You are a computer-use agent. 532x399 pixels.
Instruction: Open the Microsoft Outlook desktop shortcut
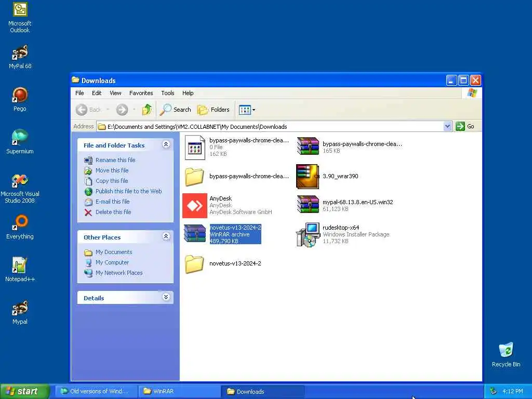(x=20, y=18)
